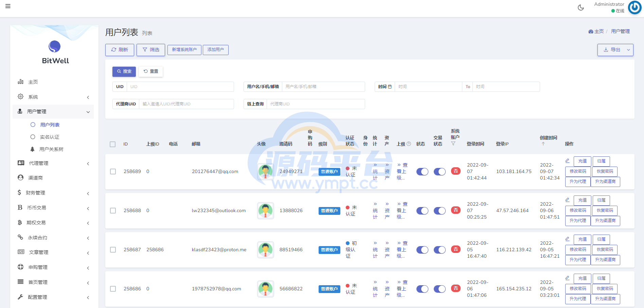Image resolution: width=644 pixels, height=308 pixels.
Task: Click the 否 badge for user 258689
Action: 456,171
